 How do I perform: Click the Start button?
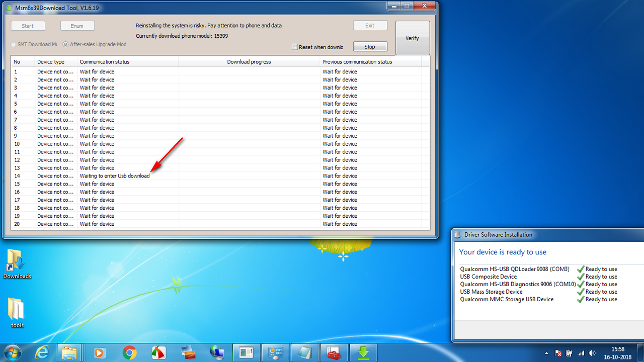[28, 26]
